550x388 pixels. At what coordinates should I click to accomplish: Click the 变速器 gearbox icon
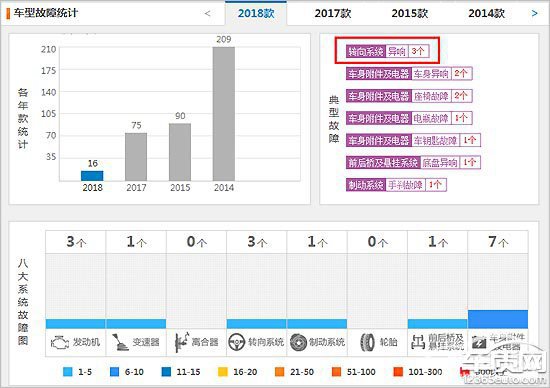120,342
